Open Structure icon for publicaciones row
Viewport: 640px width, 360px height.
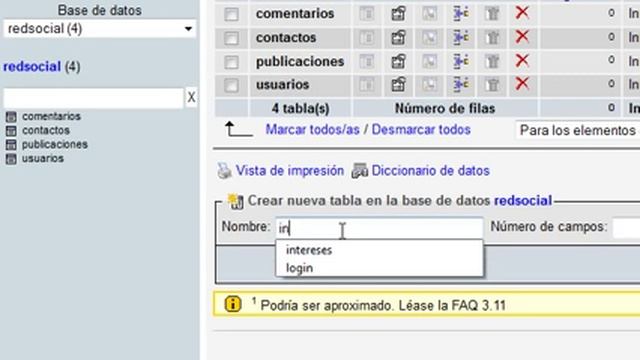tap(398, 62)
